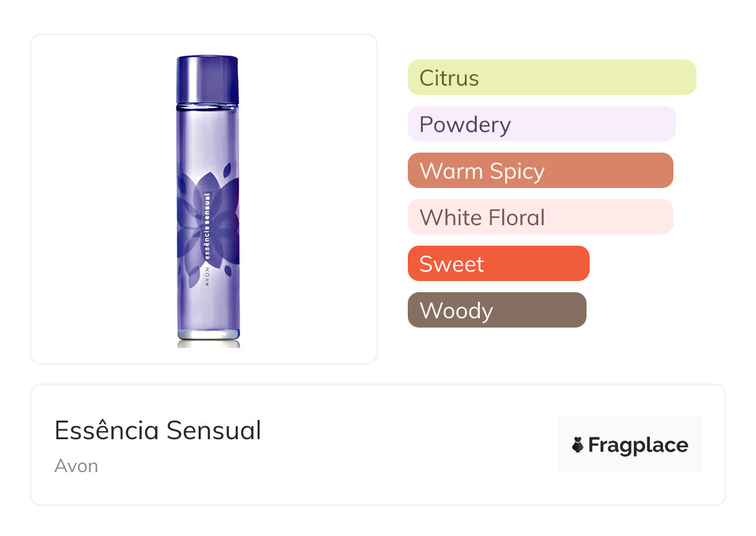Click the purple cap of the bottle
This screenshot has width=756, height=536.
pyautogui.click(x=208, y=79)
